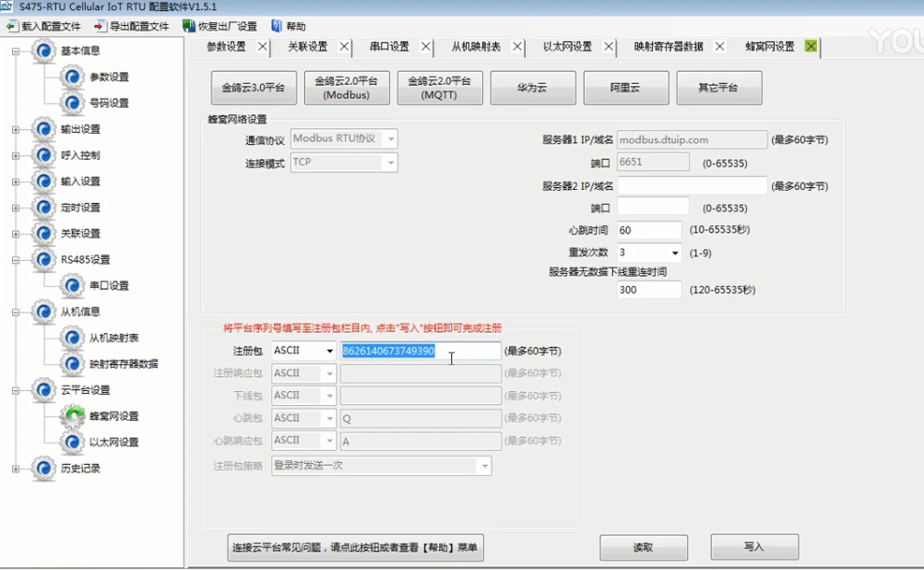Close the 参数设置 tab
Viewport: 924px width, 570px height.
263,46
